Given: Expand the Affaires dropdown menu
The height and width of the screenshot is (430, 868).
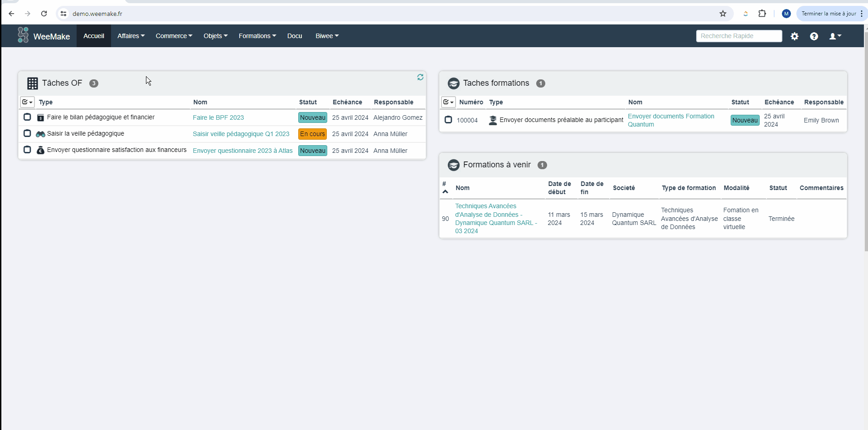Looking at the screenshot, I should pyautogui.click(x=131, y=36).
